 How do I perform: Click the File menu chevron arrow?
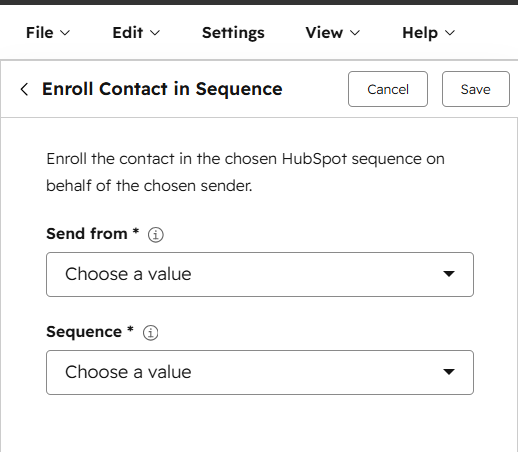click(x=65, y=33)
